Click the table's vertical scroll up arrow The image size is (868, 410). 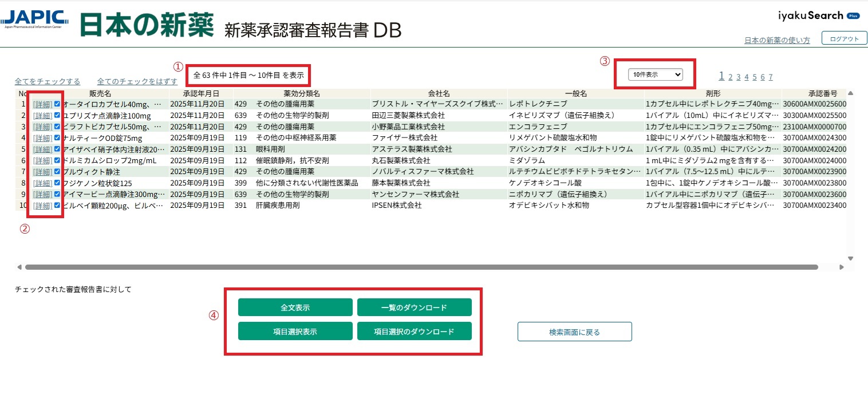click(850, 93)
